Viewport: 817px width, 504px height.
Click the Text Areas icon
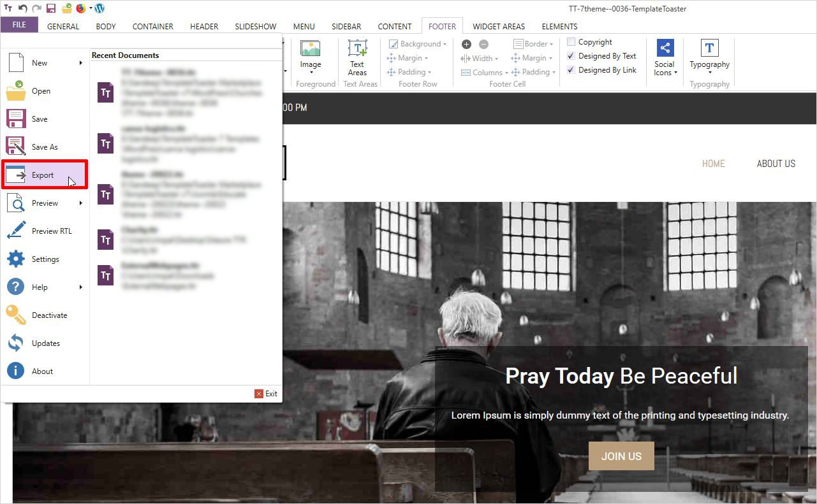[x=357, y=49]
